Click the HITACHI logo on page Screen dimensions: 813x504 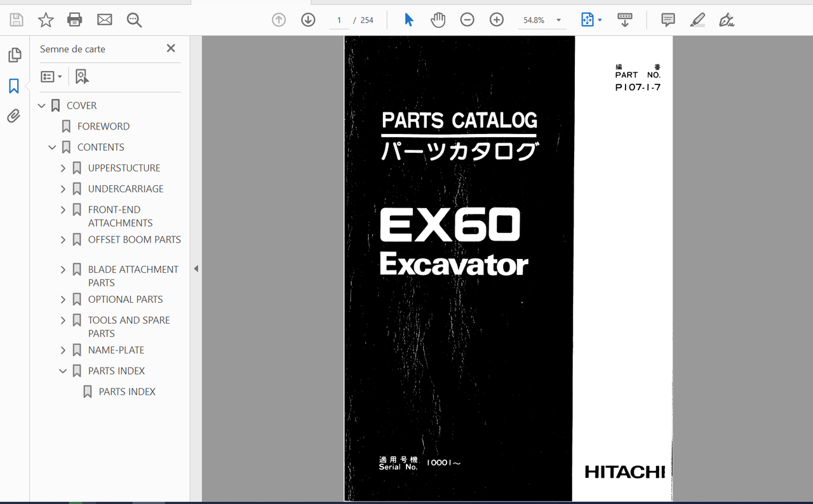(625, 472)
